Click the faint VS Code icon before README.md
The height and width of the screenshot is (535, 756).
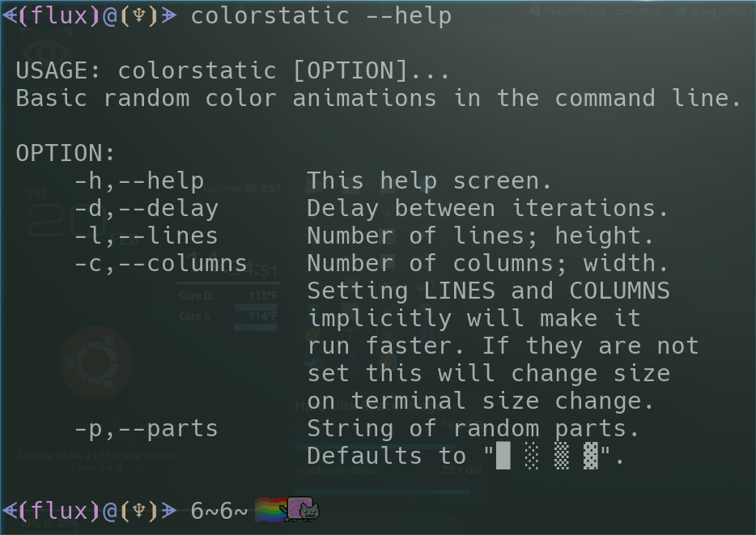[x=534, y=11]
